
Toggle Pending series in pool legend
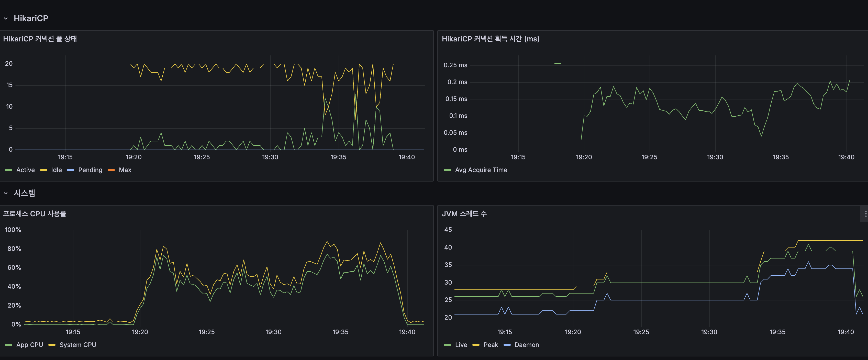[x=90, y=170]
